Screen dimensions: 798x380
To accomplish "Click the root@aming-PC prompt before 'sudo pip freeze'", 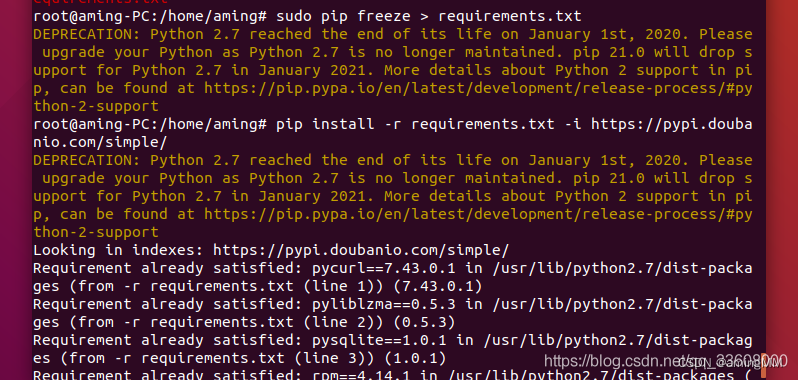I will 150,16.
